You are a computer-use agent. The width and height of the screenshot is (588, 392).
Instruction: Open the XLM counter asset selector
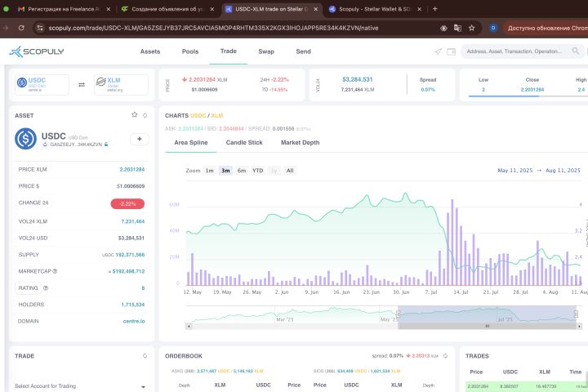tap(121, 85)
